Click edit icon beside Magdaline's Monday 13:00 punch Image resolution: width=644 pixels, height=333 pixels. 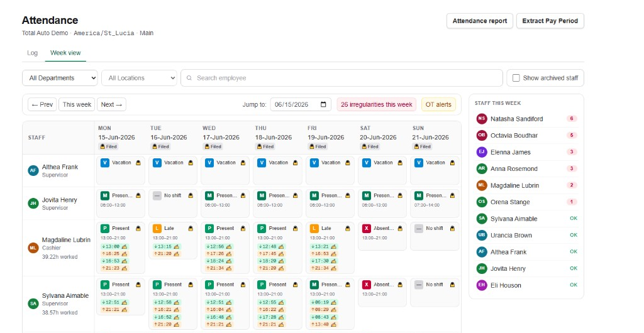125,246
